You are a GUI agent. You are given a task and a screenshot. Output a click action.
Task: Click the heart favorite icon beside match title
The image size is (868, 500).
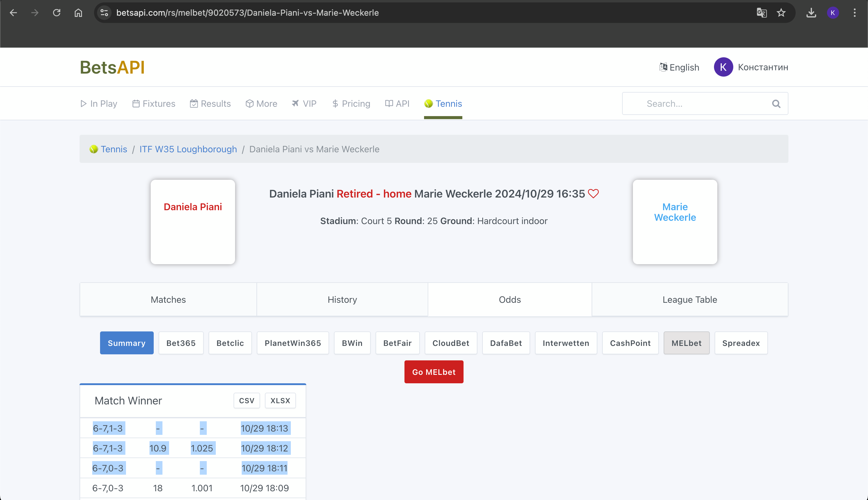pyautogui.click(x=593, y=194)
